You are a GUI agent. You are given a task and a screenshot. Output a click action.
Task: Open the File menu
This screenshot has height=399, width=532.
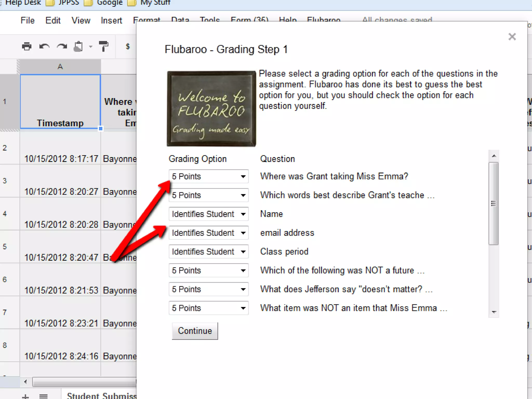point(28,20)
